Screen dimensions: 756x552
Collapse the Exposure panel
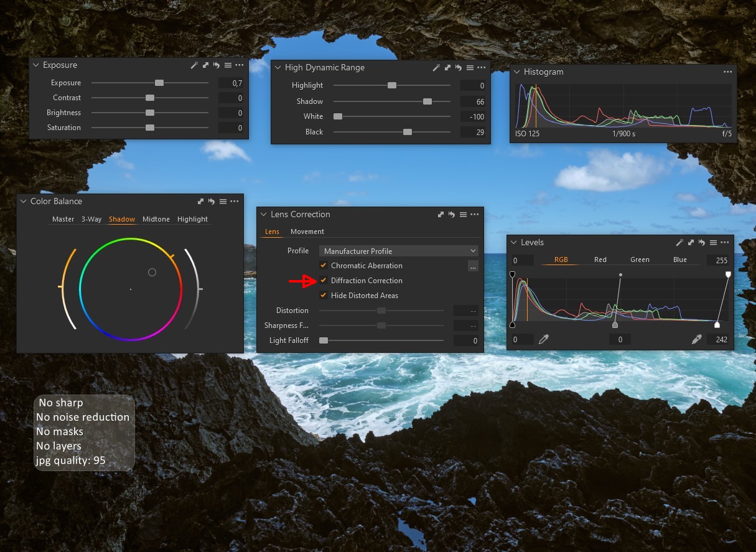pyautogui.click(x=35, y=65)
